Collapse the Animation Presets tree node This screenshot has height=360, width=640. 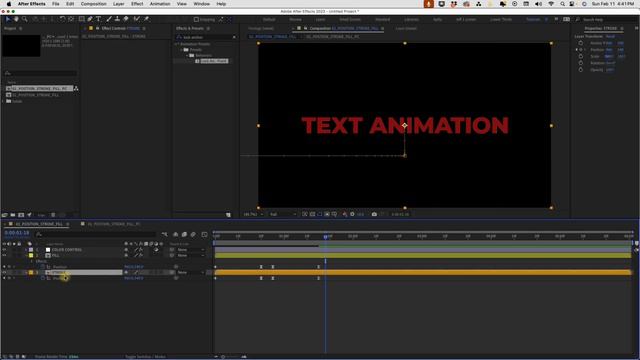[x=176, y=44]
